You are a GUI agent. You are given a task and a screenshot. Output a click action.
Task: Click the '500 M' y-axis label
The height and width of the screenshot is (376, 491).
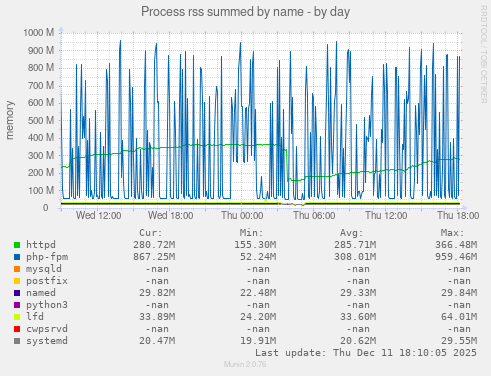[41, 120]
